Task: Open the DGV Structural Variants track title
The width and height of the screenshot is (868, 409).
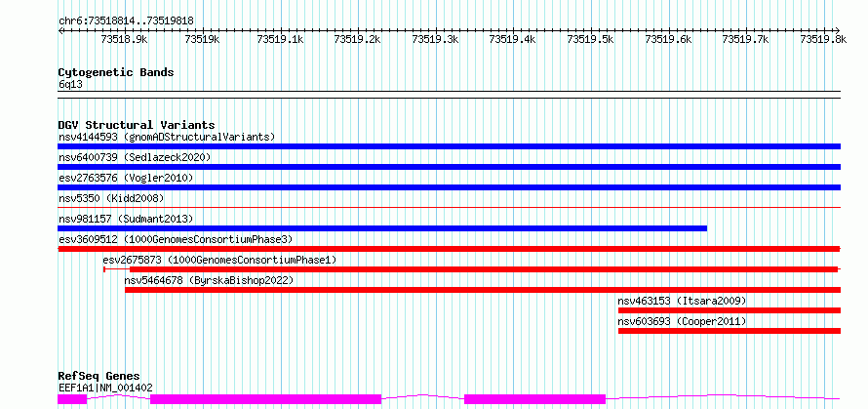Action: click(137, 125)
